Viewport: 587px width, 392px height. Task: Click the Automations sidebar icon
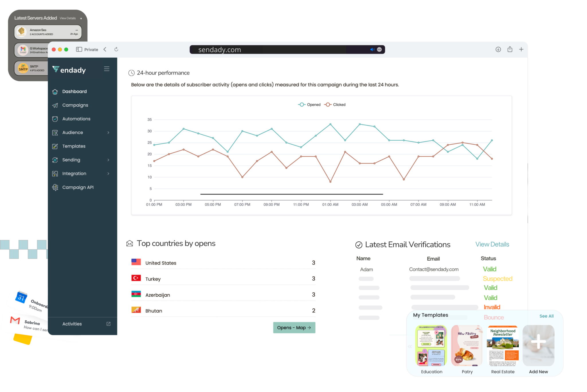[x=55, y=119]
